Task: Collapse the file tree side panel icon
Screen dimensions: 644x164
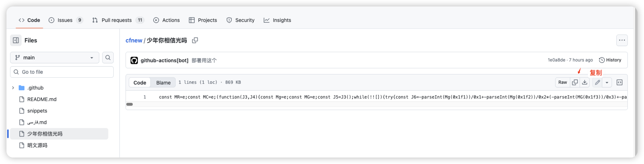Action: tap(16, 40)
